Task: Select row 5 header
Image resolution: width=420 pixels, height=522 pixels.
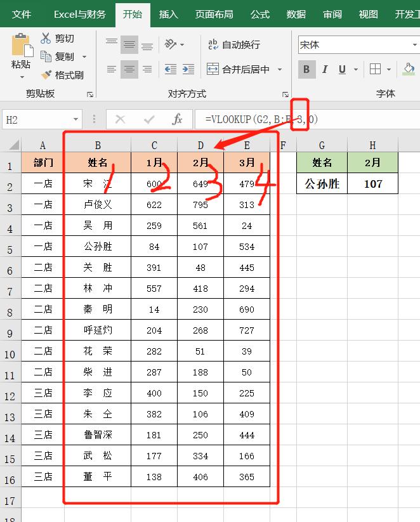Action: coord(10,247)
